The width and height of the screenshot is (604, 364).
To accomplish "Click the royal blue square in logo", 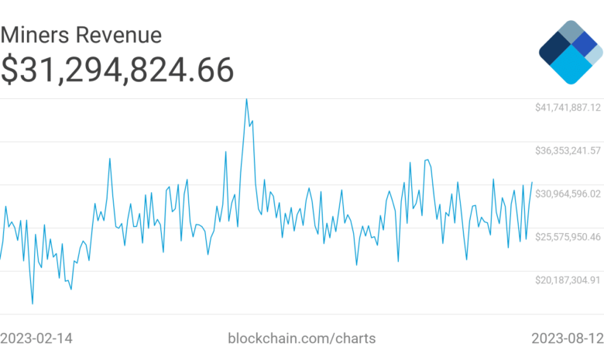I will pyautogui.click(x=585, y=45).
